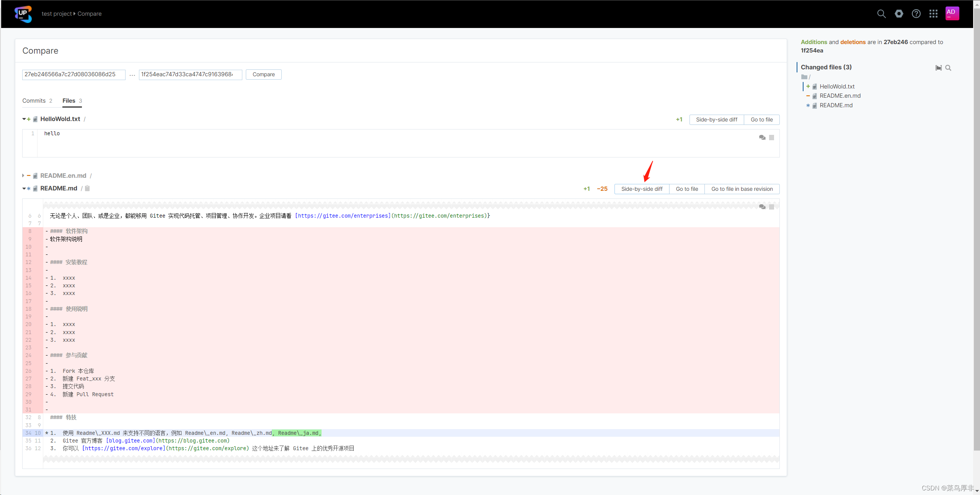980x495 pixels.
Task: Open help question mark icon
Action: point(916,14)
